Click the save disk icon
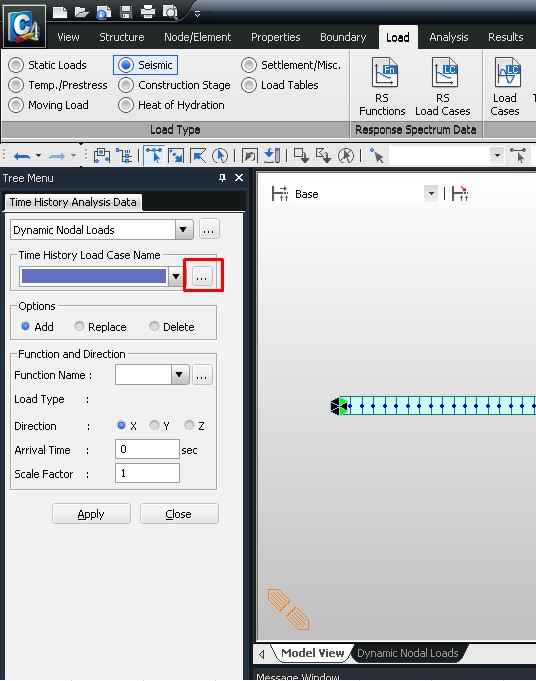Screen dimensions: 536x681 [x=126, y=13]
